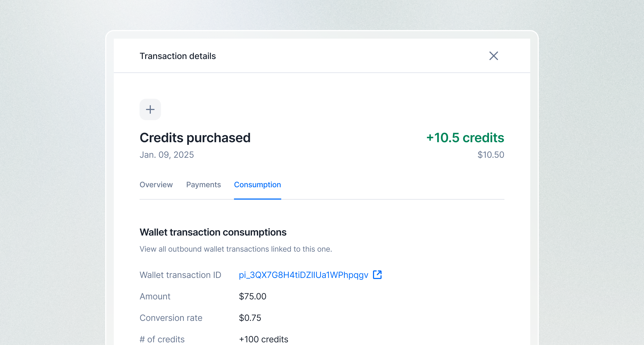Click the Wallet transaction ID label
Viewport: 644px width, 345px height.
[x=180, y=275]
